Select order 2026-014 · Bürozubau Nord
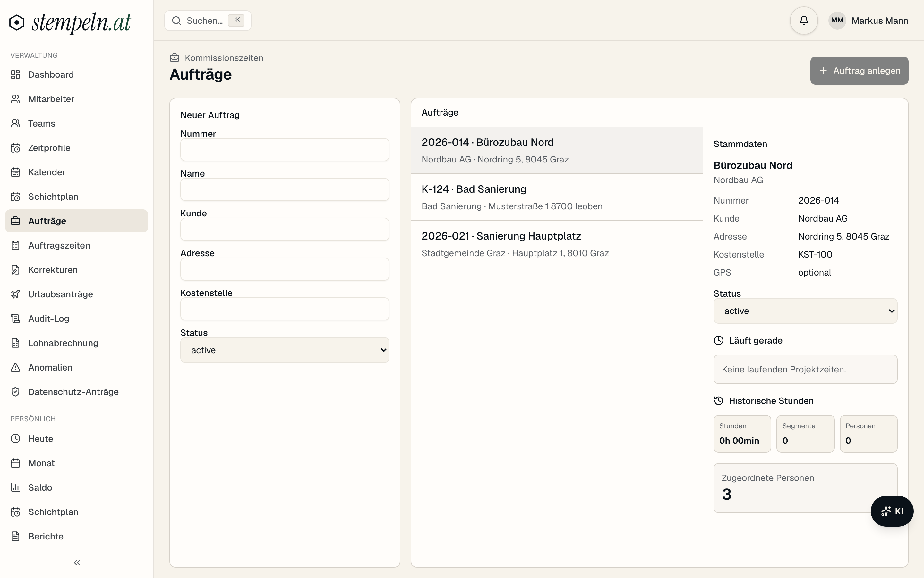 pyautogui.click(x=557, y=150)
